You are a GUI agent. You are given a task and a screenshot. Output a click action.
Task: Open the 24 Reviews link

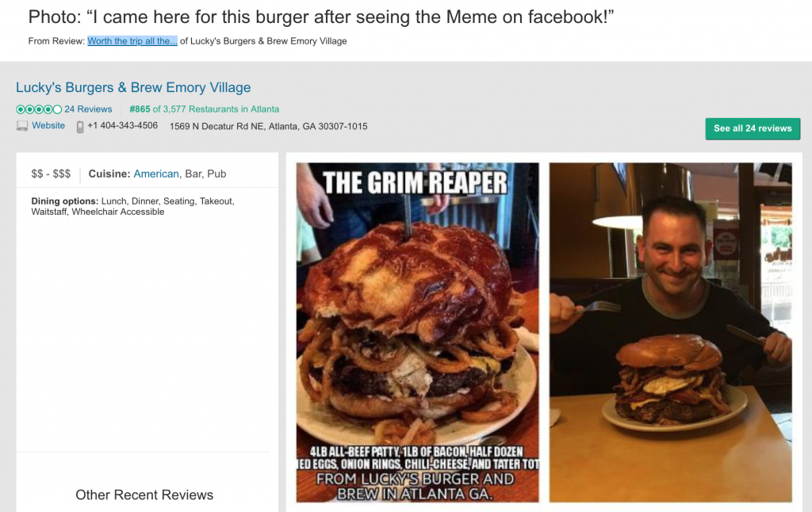pos(88,109)
